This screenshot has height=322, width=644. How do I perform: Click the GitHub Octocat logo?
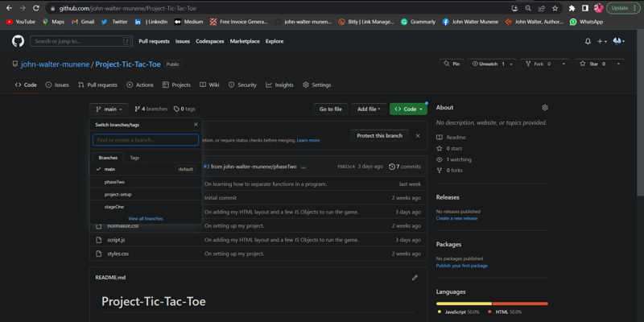pyautogui.click(x=18, y=41)
